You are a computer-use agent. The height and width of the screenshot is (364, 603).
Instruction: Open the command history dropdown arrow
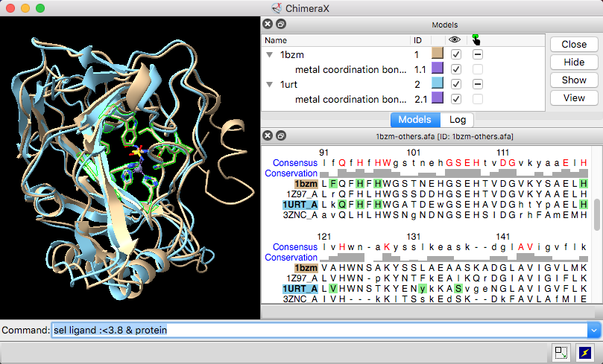coord(594,331)
